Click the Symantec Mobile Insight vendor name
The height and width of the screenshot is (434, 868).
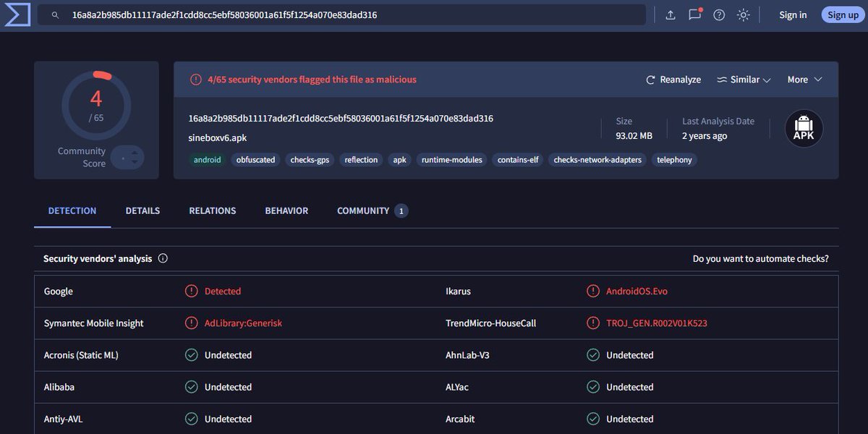pos(94,323)
